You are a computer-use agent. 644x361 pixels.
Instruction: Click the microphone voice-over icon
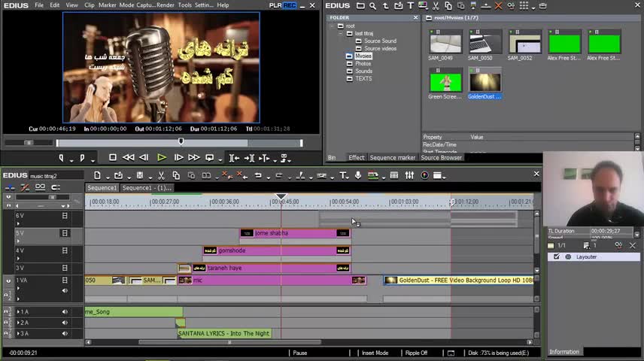click(x=358, y=176)
